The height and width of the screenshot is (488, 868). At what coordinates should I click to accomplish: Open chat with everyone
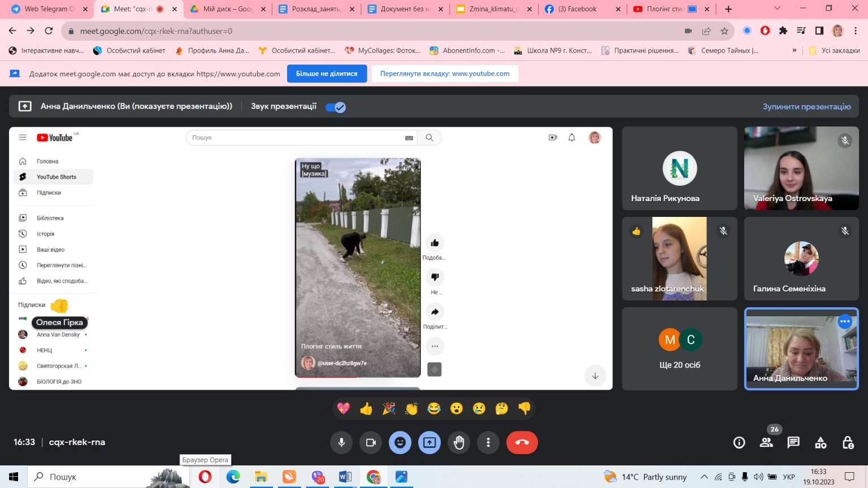click(x=793, y=443)
